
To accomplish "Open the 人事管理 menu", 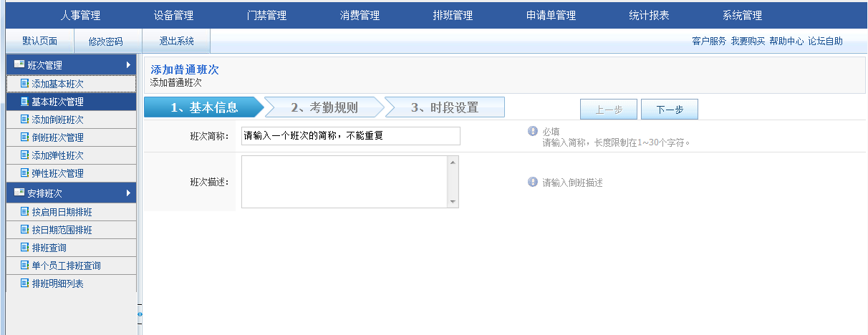I will (x=80, y=16).
